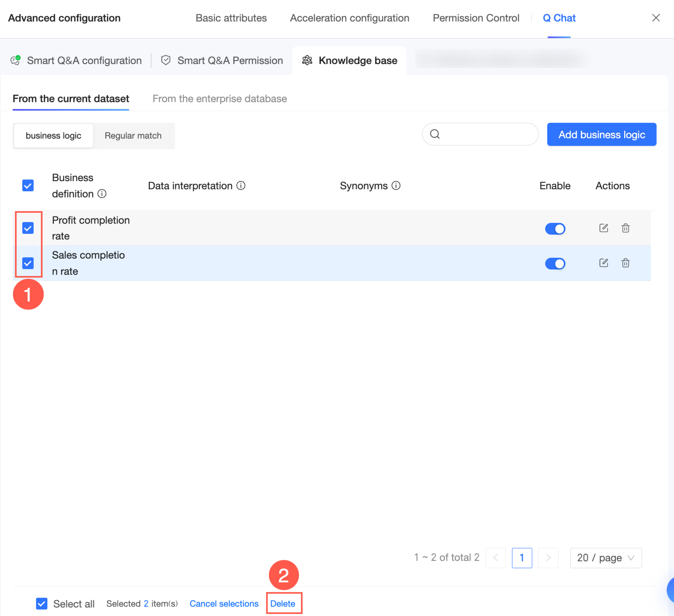The width and height of the screenshot is (674, 616).
Task: Click the search magnifier icon
Action: 435,134
